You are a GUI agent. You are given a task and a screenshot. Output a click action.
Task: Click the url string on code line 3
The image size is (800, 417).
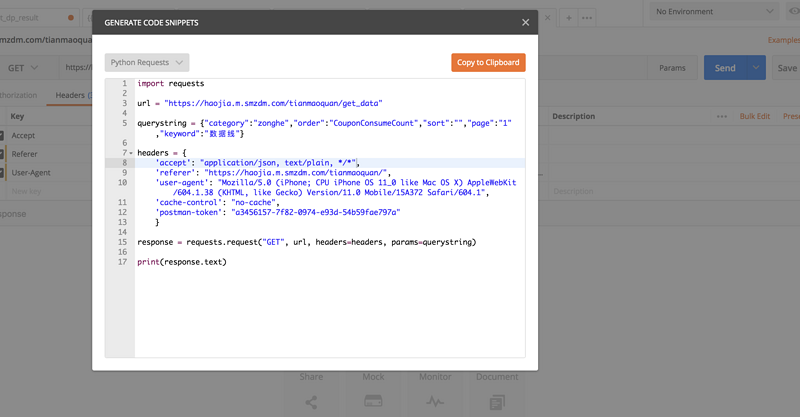tap(273, 103)
